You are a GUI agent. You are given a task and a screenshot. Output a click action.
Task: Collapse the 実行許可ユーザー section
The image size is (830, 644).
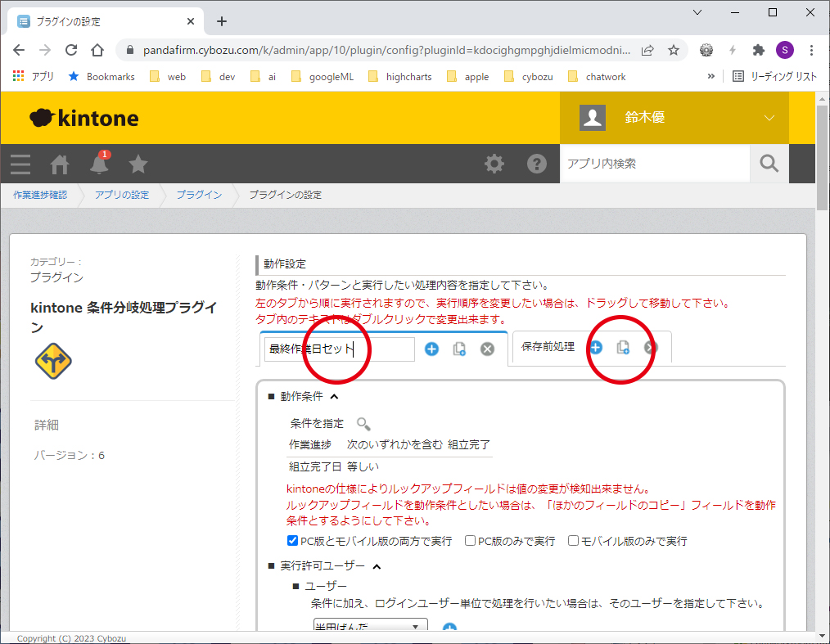tap(377, 567)
